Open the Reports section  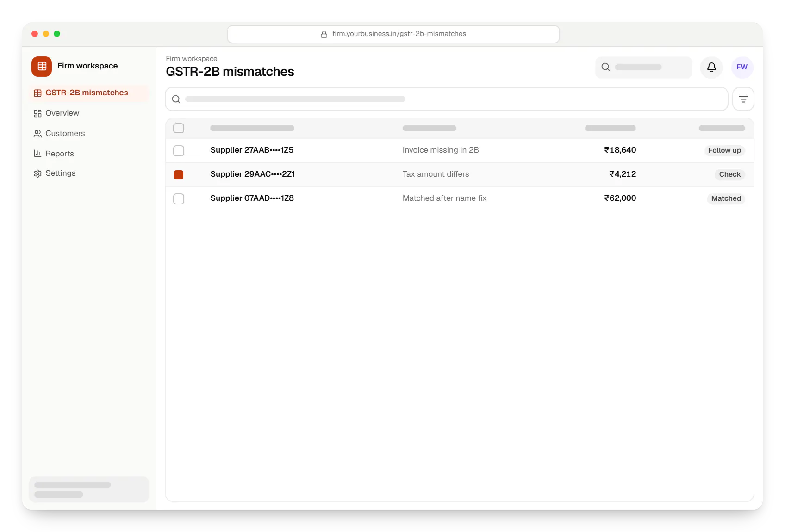tap(89, 154)
